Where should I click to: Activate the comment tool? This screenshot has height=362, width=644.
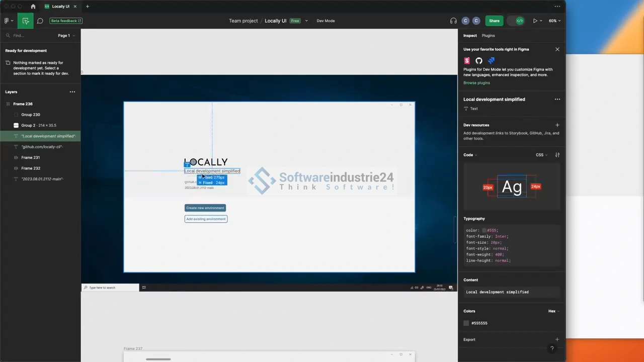(40, 21)
